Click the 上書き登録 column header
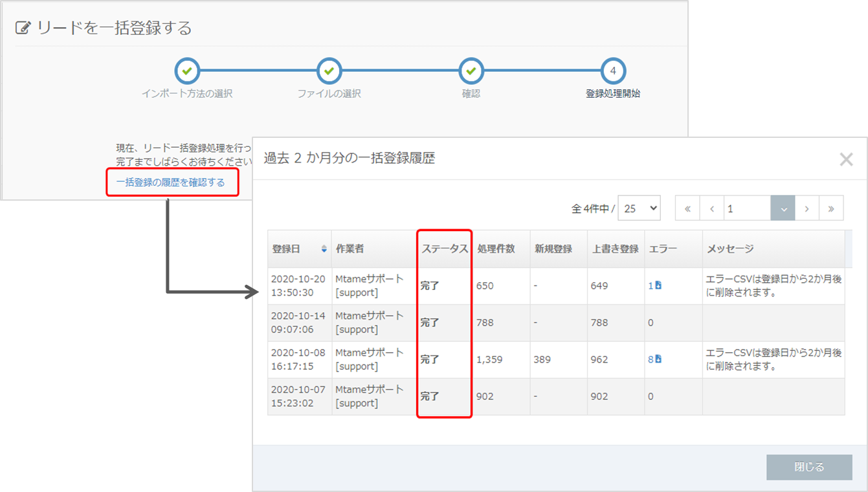 (616, 249)
